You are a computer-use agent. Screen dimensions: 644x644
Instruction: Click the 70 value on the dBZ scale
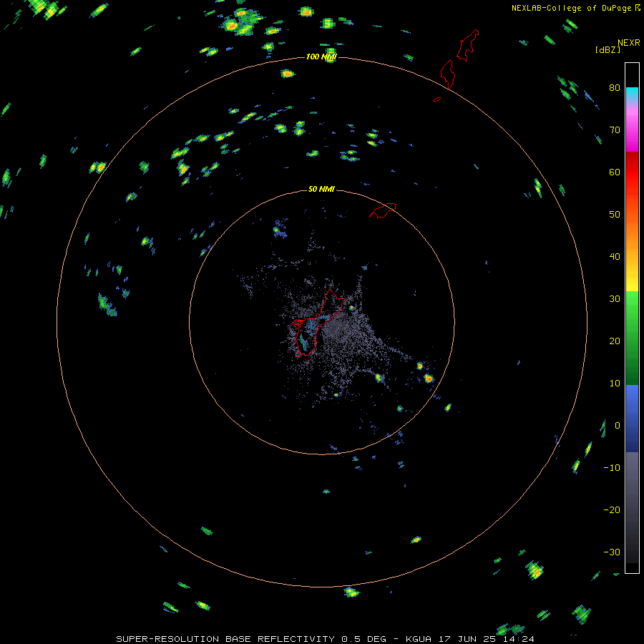click(x=615, y=130)
